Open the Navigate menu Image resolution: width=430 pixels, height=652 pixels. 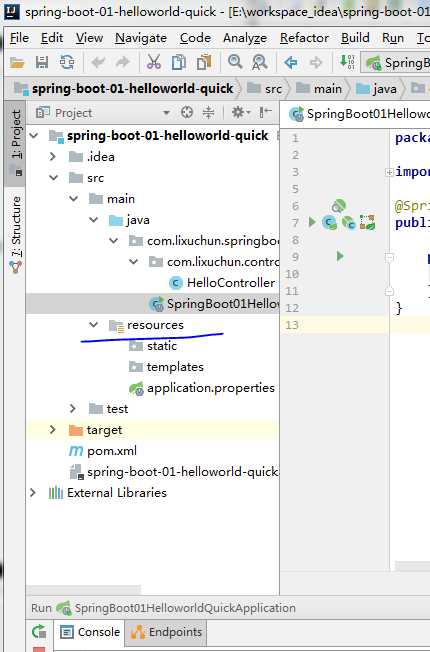141,38
